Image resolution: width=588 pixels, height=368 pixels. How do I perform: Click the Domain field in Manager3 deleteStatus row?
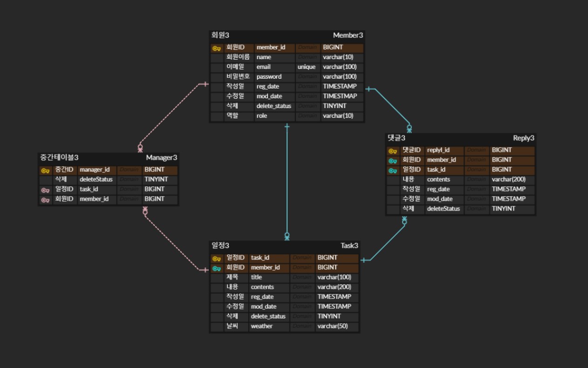[130, 180]
